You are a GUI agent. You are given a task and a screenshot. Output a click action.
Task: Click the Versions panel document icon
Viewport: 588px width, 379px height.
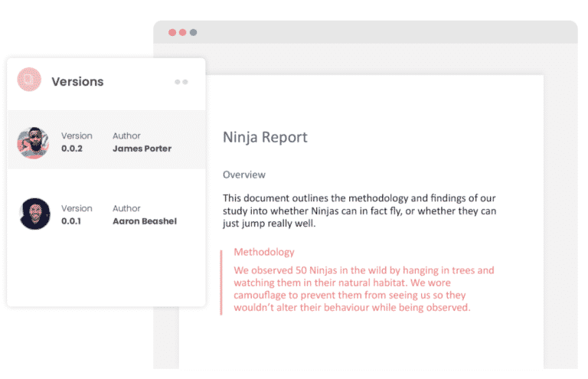[29, 80]
